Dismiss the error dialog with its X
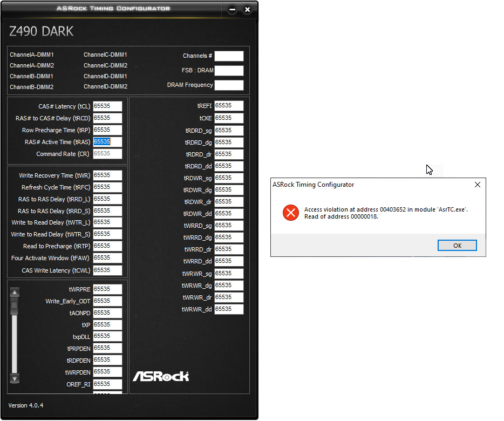This screenshot has height=421, width=504. 478,185
